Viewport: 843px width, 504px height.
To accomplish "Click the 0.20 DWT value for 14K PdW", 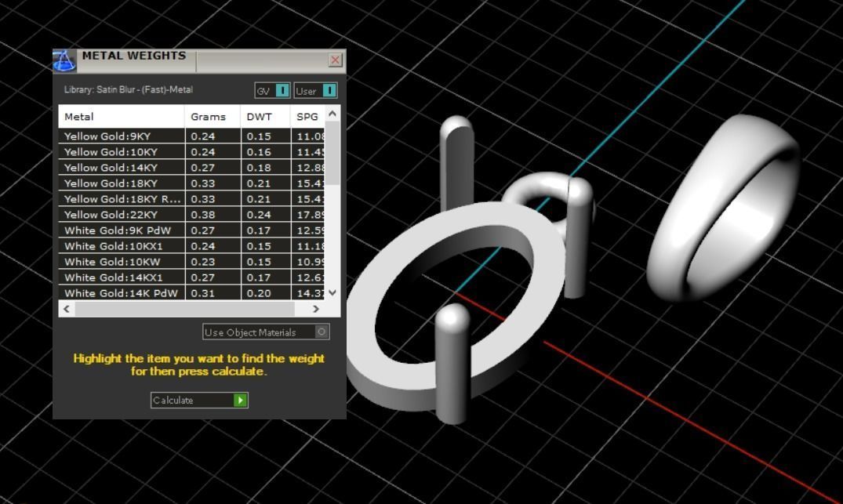I will point(259,293).
